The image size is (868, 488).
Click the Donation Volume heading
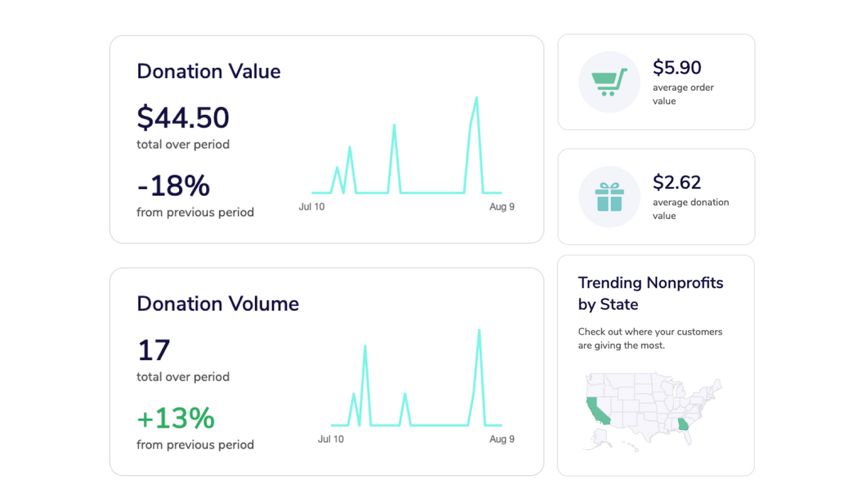pos(218,304)
